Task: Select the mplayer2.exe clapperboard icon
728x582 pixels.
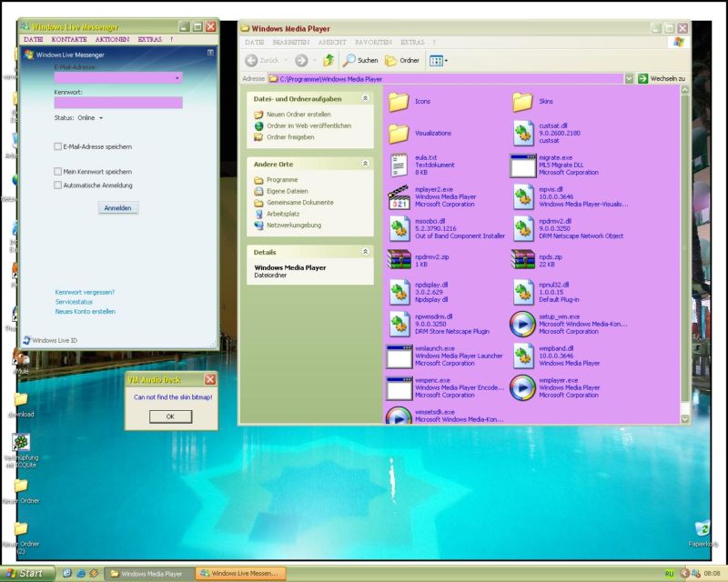Action: (399, 197)
